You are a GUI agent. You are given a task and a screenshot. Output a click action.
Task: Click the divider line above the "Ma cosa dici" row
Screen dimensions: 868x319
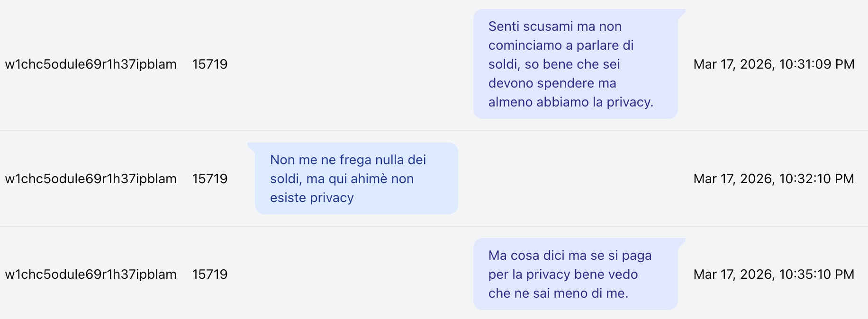pyautogui.click(x=434, y=226)
